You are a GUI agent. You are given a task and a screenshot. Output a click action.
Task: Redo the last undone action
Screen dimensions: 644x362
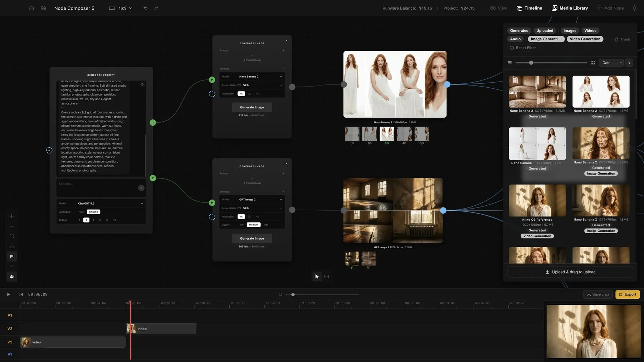pyautogui.click(x=156, y=8)
